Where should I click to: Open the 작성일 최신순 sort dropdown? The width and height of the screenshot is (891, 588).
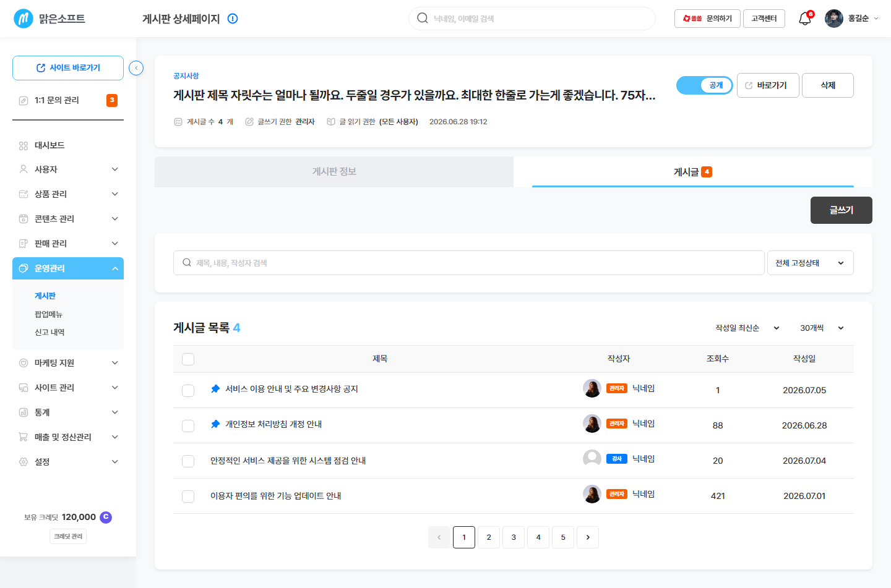[x=747, y=328]
